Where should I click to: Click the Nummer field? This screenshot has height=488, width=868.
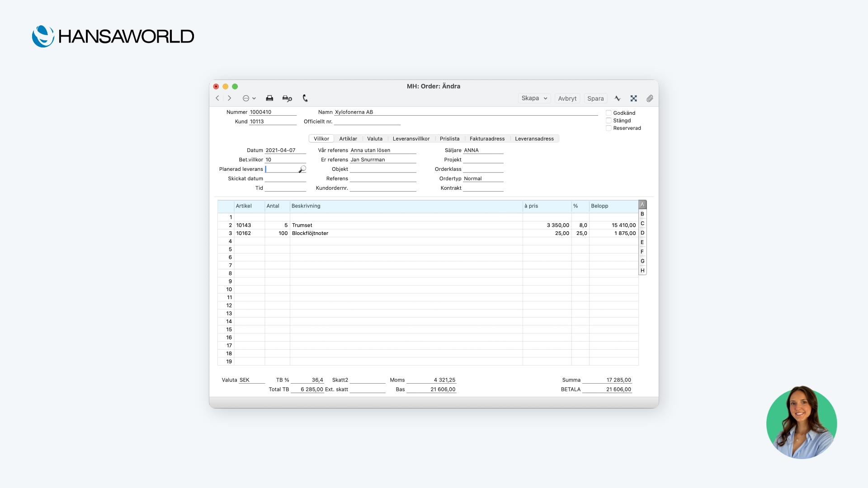[273, 112]
